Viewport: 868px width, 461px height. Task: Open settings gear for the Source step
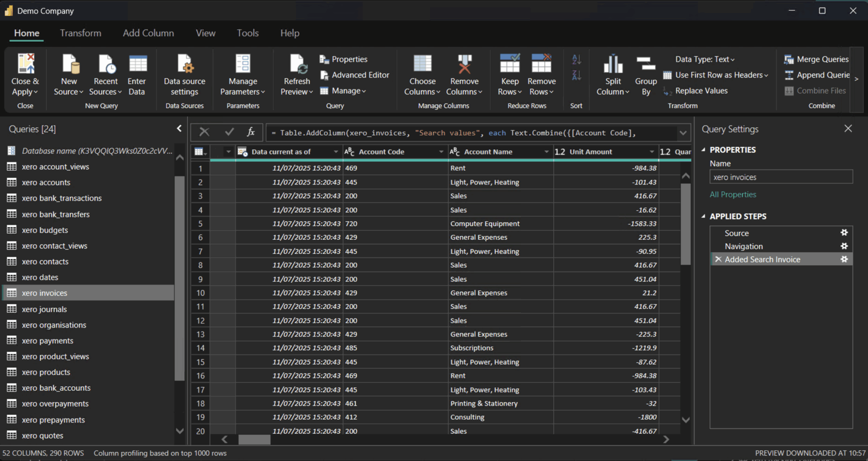843,232
